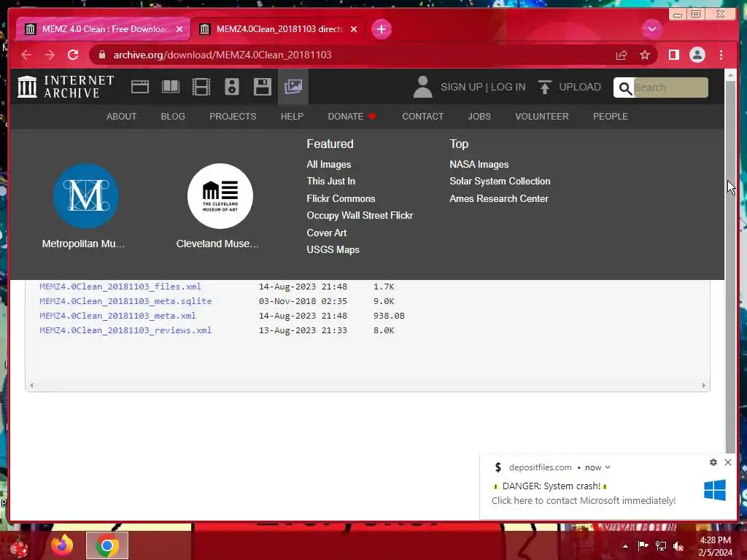The height and width of the screenshot is (560, 747).
Task: Open the Flickr Commons link
Action: coord(341,198)
